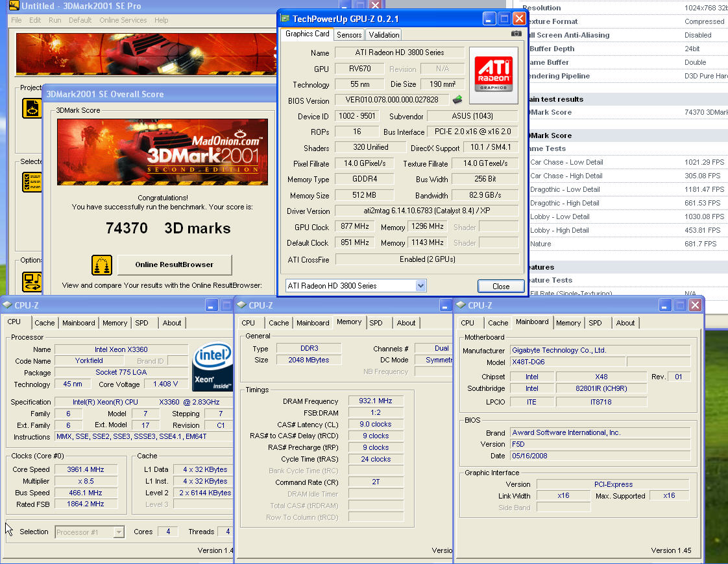
Task: Open the Help menu in 3DMark2001
Action: click(x=162, y=20)
